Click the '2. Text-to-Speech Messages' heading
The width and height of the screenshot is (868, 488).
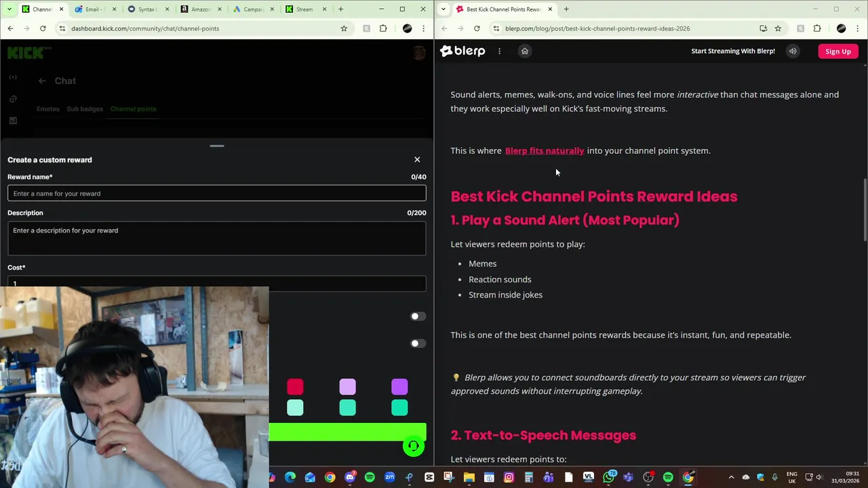click(543, 435)
